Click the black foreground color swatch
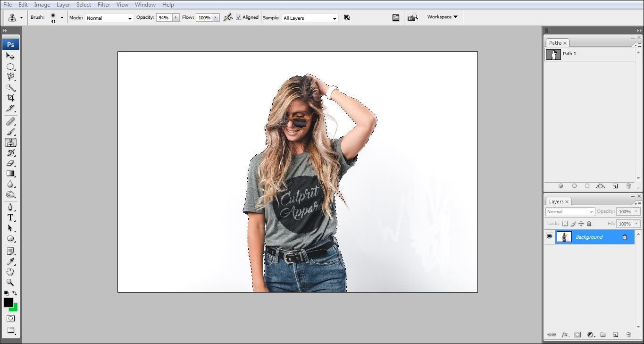This screenshot has width=644, height=344. pos(8,302)
